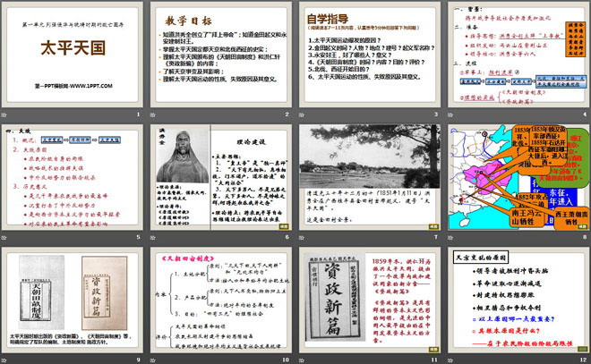Screen dimensions: 591x364
Task: Click animation star icon under slide 4
Action: coord(450,114)
